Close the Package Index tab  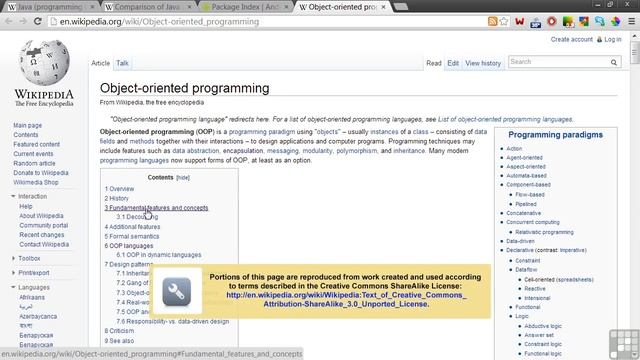pos(286,7)
